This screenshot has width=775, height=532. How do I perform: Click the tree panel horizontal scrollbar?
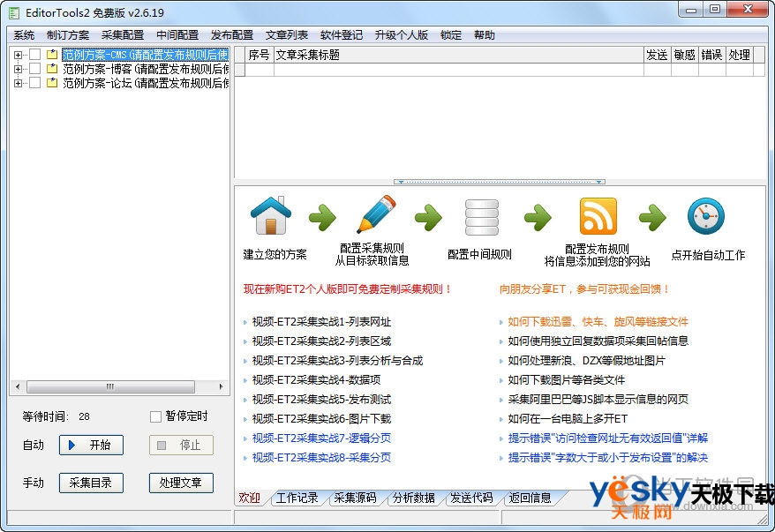point(119,386)
